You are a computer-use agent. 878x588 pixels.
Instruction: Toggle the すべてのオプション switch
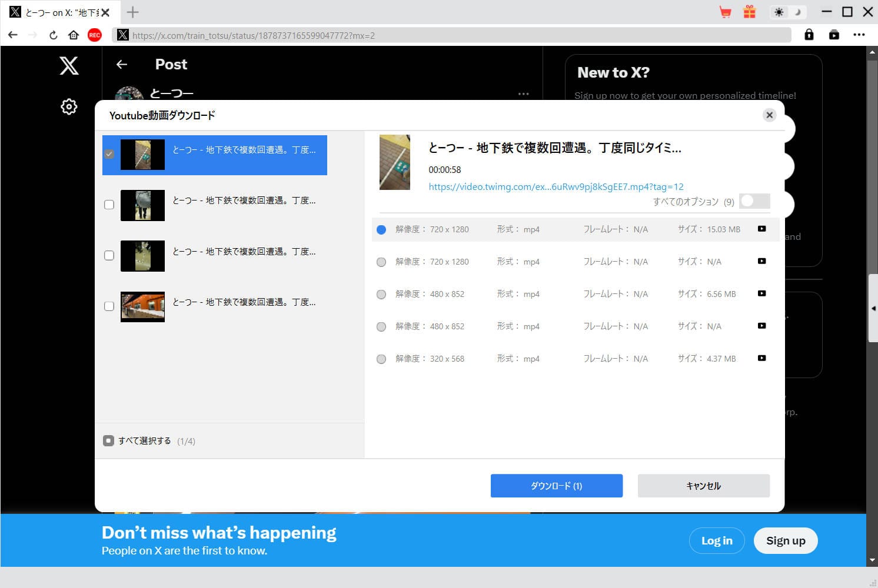pyautogui.click(x=754, y=201)
